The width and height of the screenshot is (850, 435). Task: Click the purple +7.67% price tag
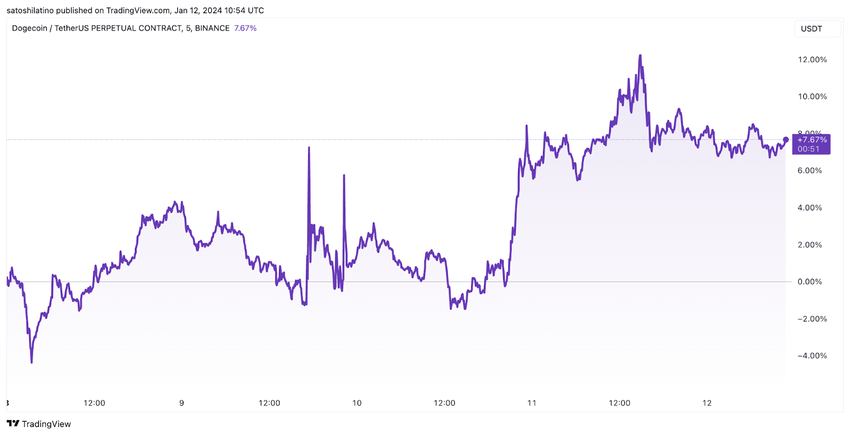[x=812, y=144]
